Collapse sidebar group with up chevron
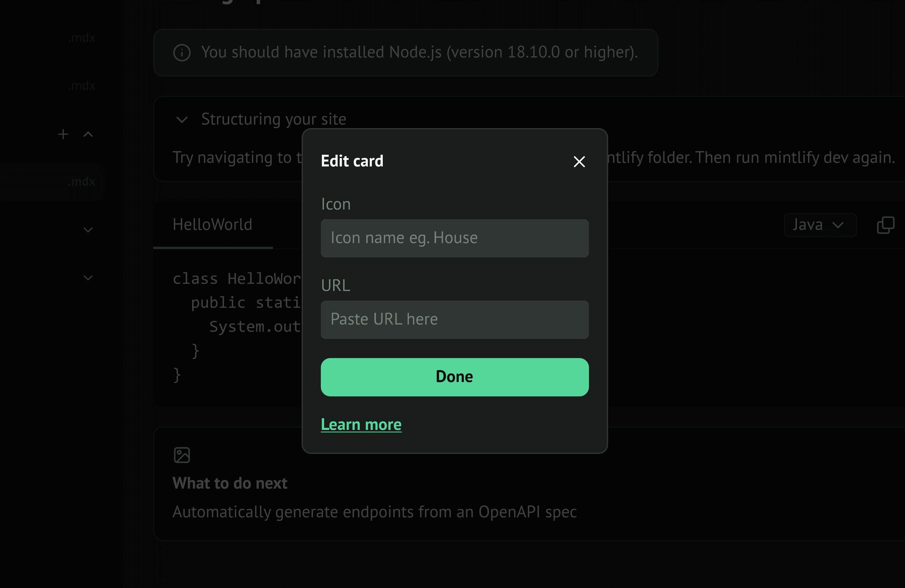 click(88, 134)
